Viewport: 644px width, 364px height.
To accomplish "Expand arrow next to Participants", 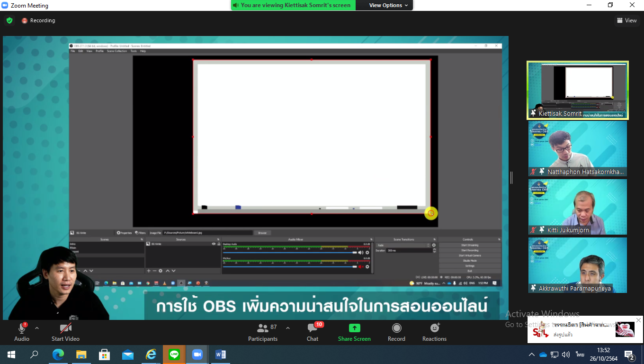I will click(287, 328).
